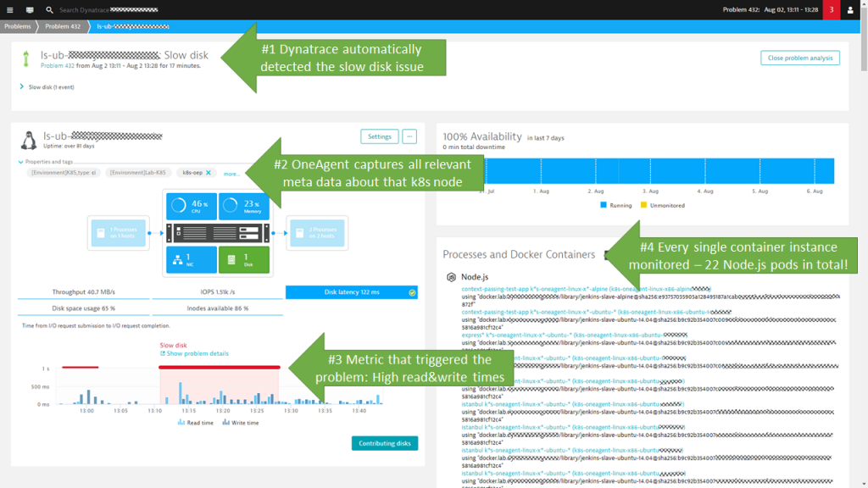Remove the k8s-oep tag with its X

click(x=209, y=173)
